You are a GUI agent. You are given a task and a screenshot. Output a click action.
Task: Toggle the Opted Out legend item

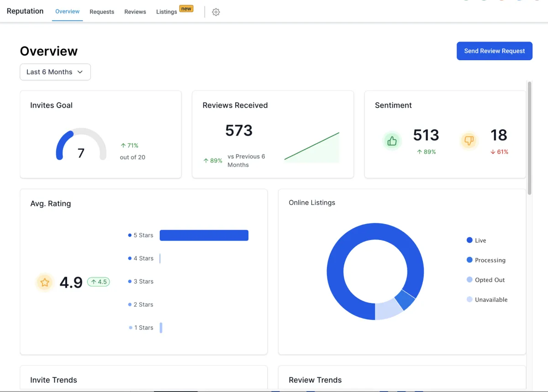(x=485, y=280)
